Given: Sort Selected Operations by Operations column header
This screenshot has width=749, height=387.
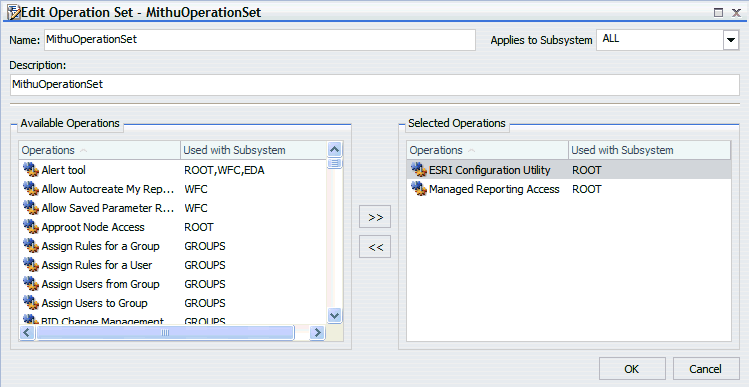Looking at the screenshot, I should tap(488, 150).
